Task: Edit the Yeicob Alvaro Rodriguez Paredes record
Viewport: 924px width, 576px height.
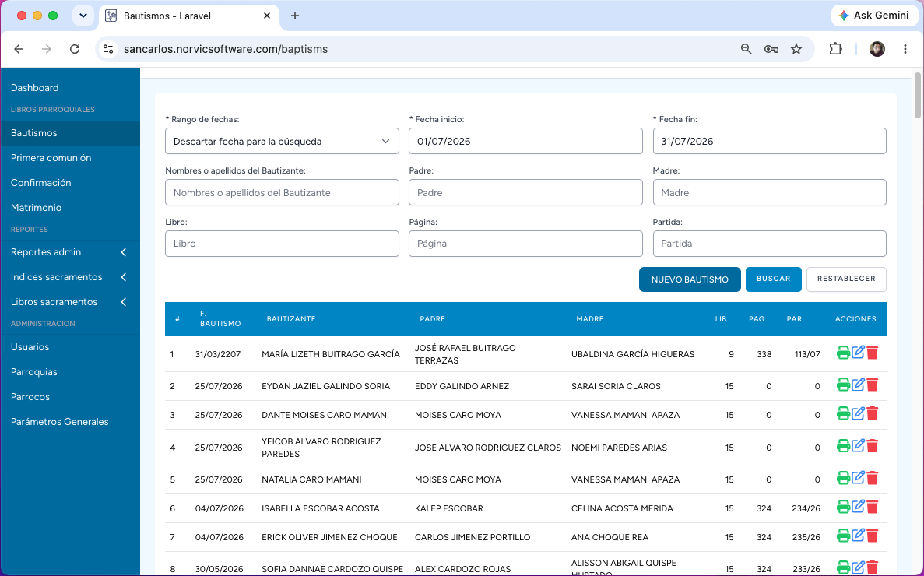Action: [x=858, y=446]
